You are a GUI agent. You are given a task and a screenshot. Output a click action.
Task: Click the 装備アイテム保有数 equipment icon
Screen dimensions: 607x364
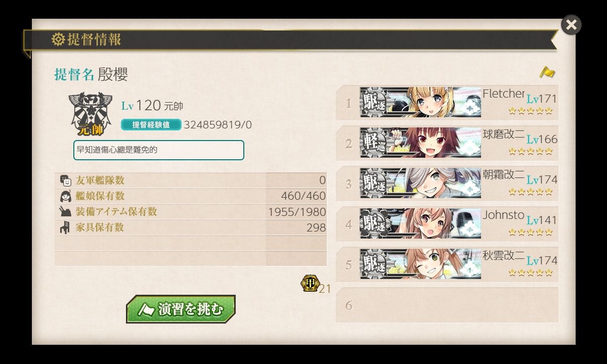(x=65, y=212)
